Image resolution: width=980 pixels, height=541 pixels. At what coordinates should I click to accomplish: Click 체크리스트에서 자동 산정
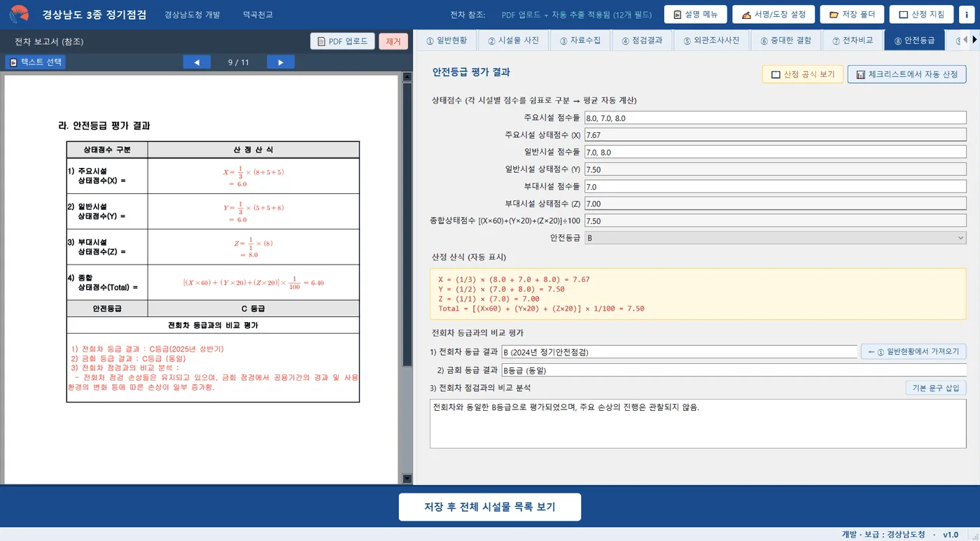906,74
